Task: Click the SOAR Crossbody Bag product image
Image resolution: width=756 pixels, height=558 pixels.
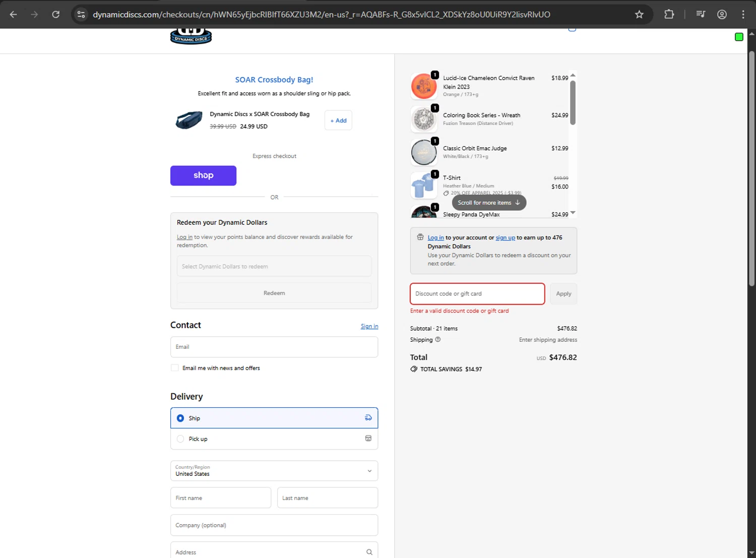Action: [x=189, y=120]
